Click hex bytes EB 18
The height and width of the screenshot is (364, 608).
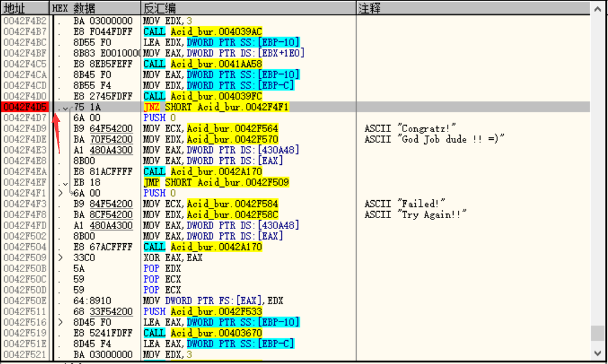click(87, 182)
